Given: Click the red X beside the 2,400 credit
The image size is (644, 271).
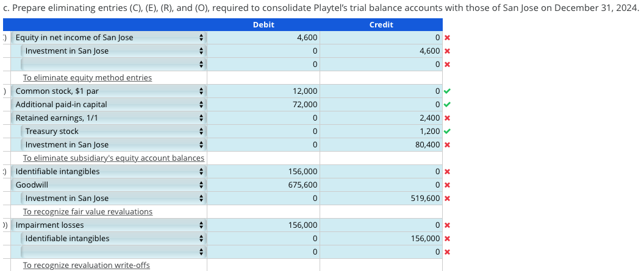Looking at the screenshot, I should (447, 118).
